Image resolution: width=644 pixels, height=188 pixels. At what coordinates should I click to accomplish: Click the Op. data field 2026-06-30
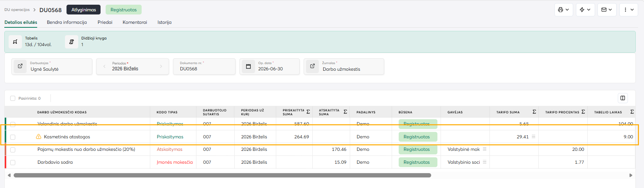click(270, 66)
